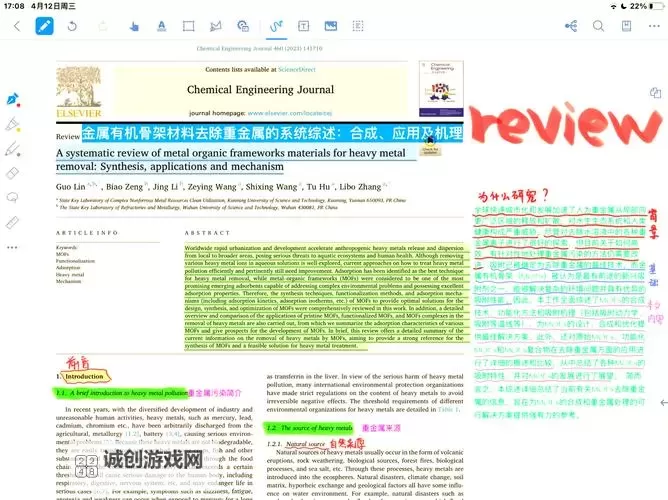The height and width of the screenshot is (500, 668).
Task: Open the more options menu
Action: [654, 26]
